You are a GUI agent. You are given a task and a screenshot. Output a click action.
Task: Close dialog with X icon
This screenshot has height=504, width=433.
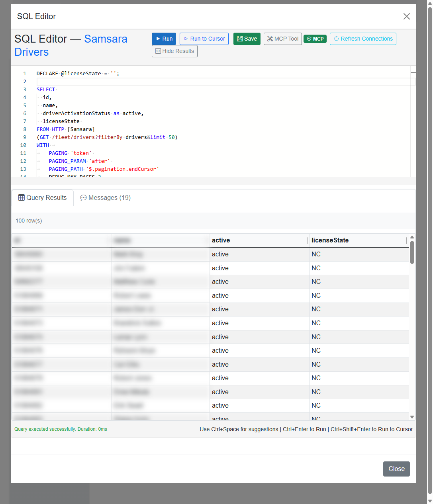(406, 16)
